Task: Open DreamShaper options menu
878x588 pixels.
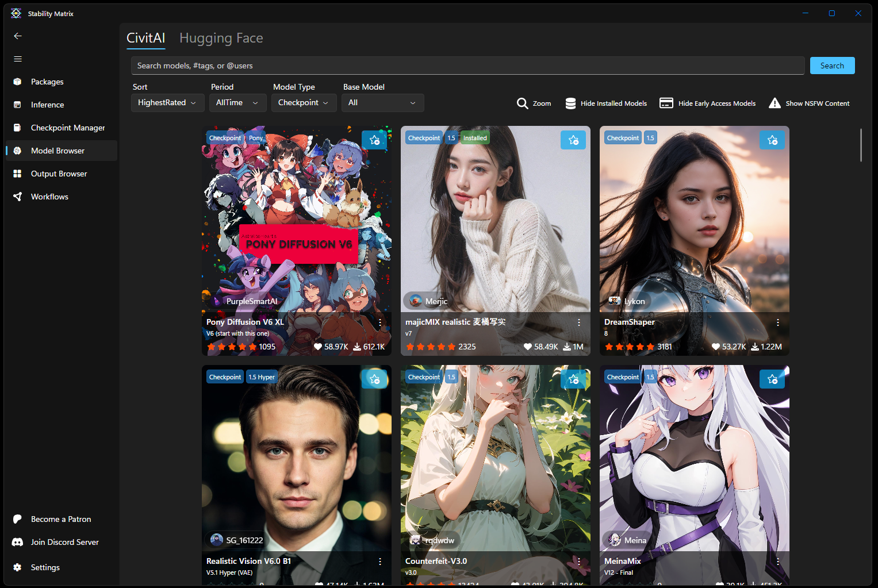Action: [x=778, y=322]
